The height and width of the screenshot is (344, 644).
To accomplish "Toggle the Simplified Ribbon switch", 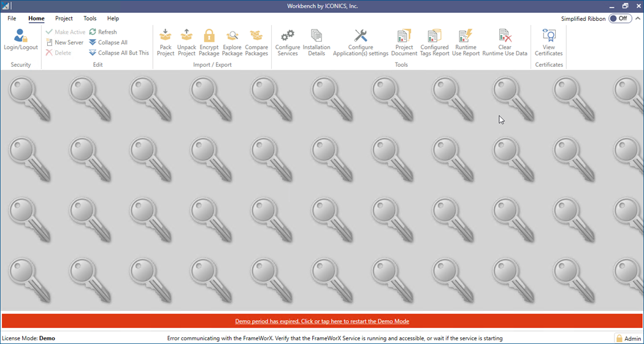I will pyautogui.click(x=619, y=18).
